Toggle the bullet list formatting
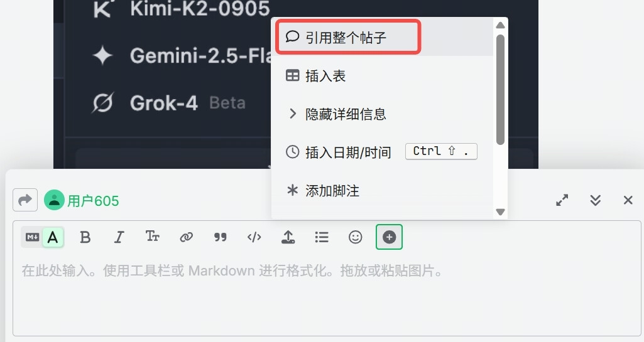 click(x=322, y=237)
